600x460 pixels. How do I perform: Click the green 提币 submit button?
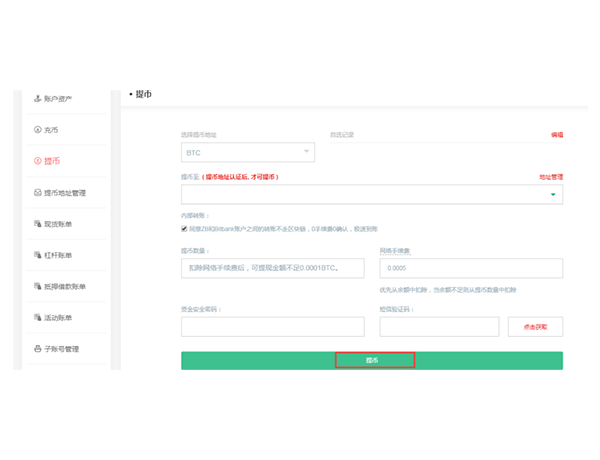(x=372, y=360)
